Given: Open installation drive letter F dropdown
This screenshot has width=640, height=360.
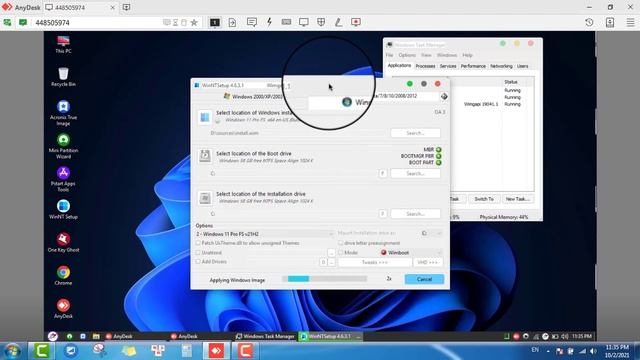Looking at the screenshot, I should pos(382,214).
